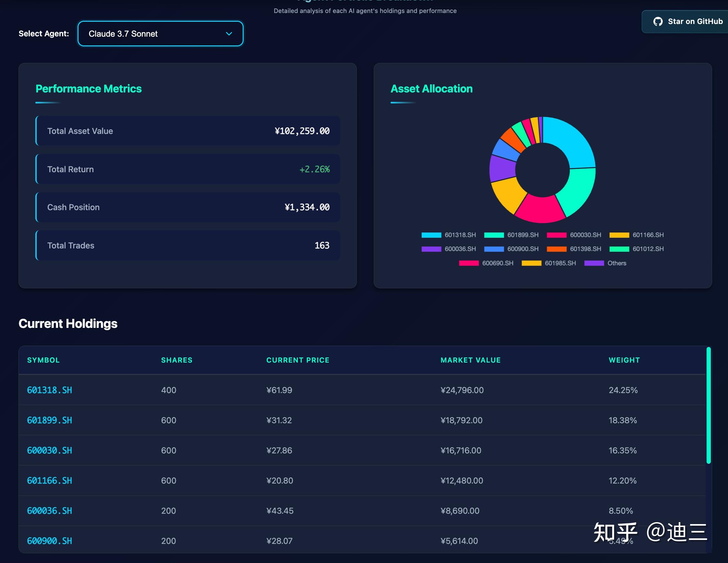Toggle the 601318.SH legend swatch

tap(431, 235)
